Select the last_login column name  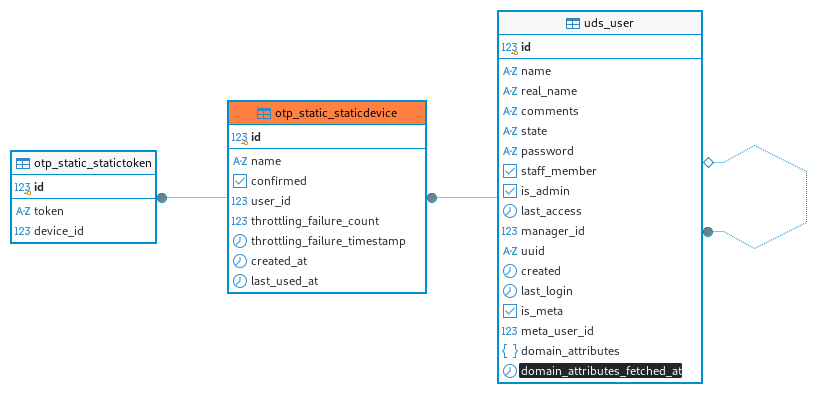click(547, 291)
